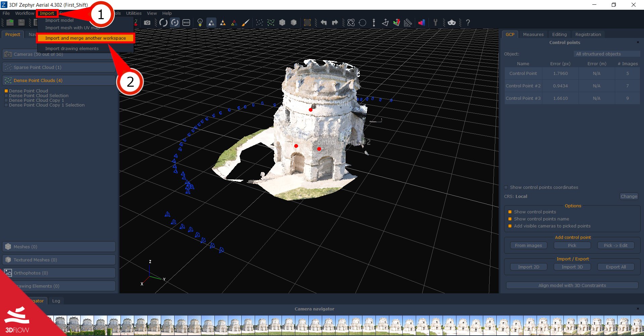Screen dimensions: 644x336
Task: Open the All structured objects dropdown
Action: coord(607,54)
